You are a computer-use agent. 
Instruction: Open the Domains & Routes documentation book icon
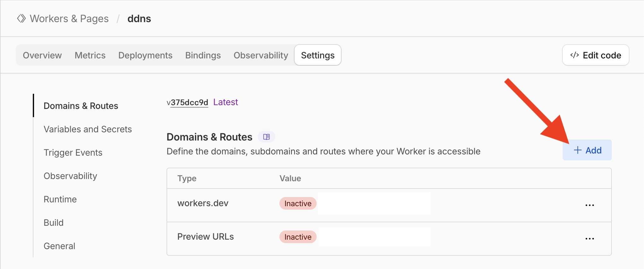coord(266,137)
